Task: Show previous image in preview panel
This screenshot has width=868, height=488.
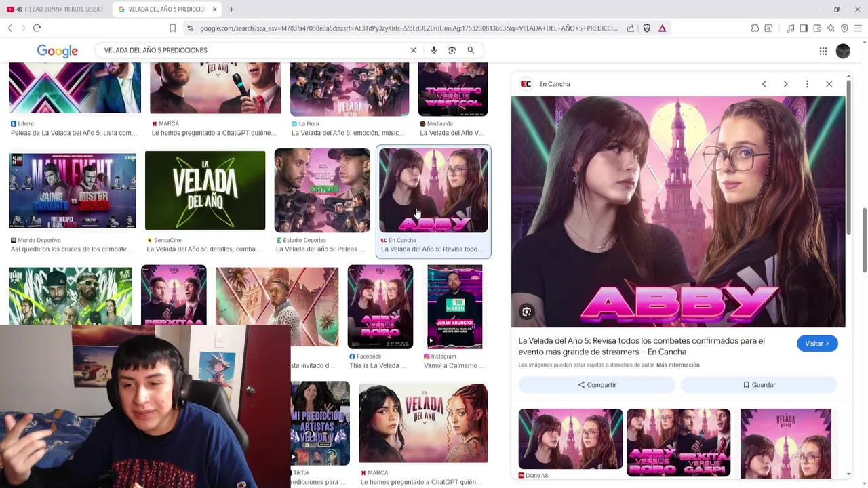Action: (764, 84)
